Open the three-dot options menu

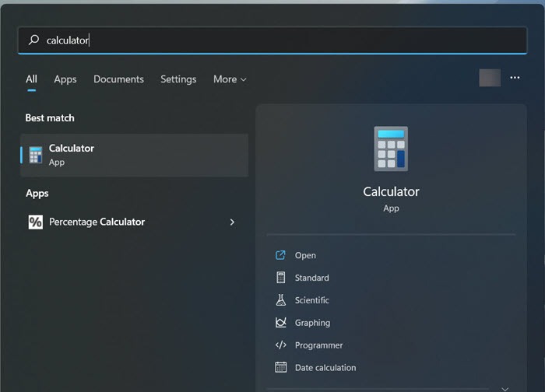click(x=515, y=78)
